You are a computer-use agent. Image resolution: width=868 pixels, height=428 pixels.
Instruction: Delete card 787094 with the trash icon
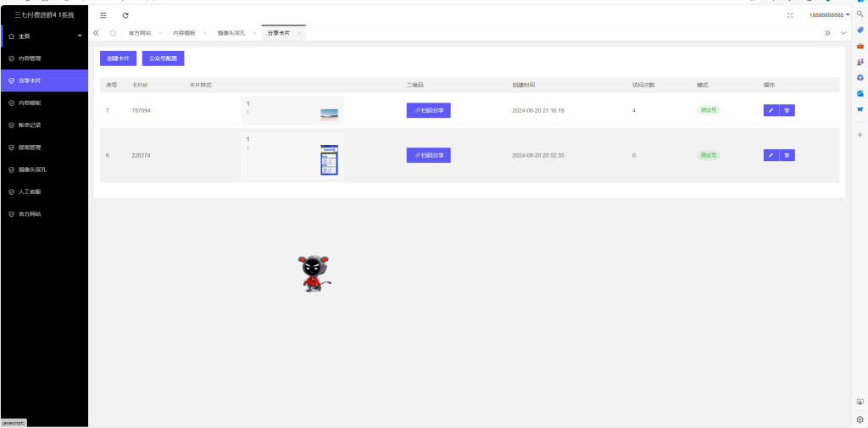click(x=787, y=110)
